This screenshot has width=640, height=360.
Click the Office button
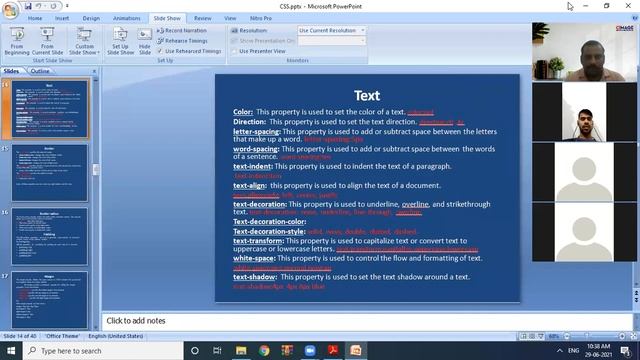pyautogui.click(x=10, y=10)
